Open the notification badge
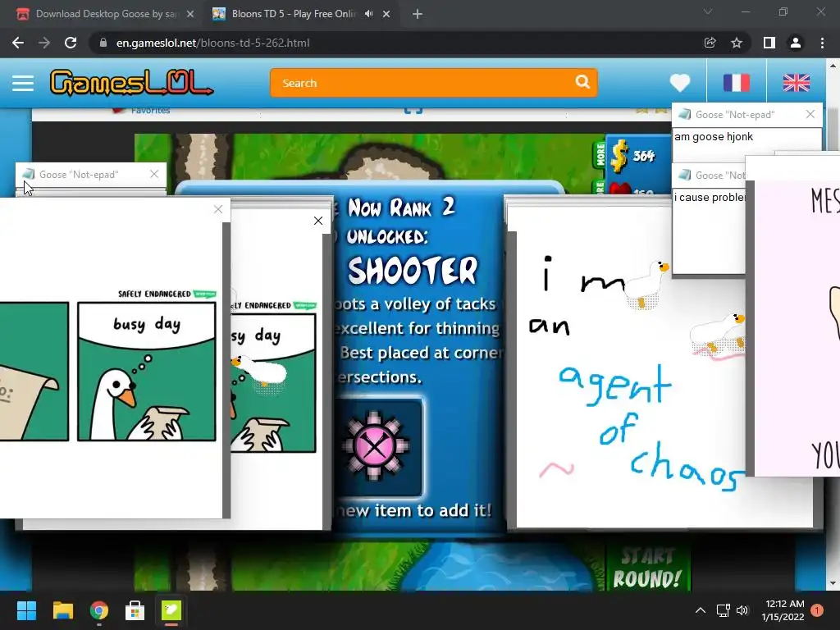The height and width of the screenshot is (630, 840). coord(817,610)
